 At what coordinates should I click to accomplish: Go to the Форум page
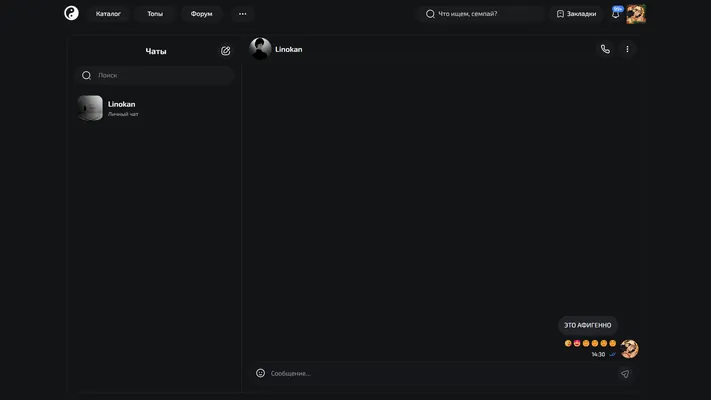[201, 14]
